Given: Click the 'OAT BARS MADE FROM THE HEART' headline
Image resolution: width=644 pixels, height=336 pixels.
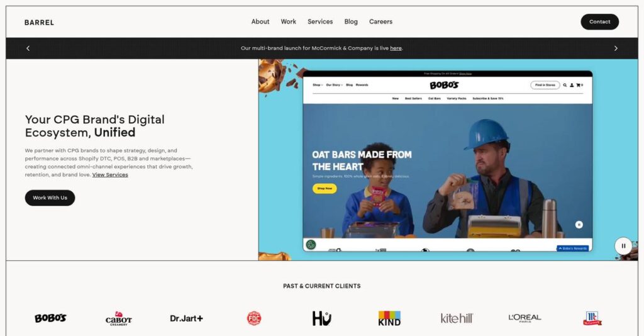Looking at the screenshot, I should tap(362, 160).
